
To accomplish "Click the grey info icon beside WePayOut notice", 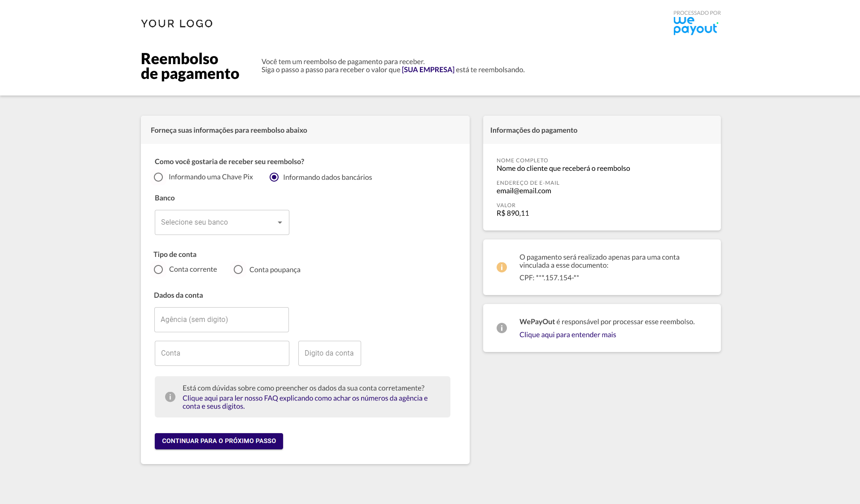I will pos(502,328).
